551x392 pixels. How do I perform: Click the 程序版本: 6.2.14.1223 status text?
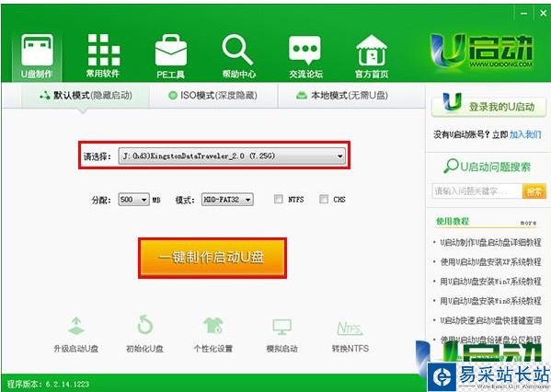48,384
